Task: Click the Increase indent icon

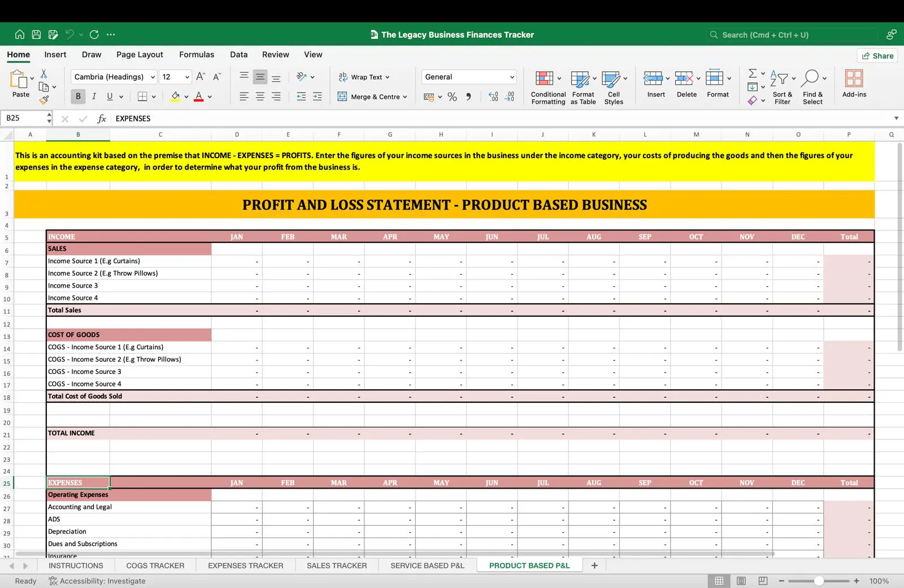Action: click(318, 97)
